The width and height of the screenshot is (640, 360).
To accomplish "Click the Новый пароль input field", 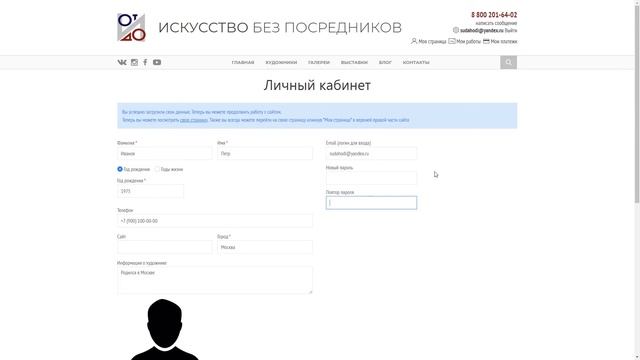I will (371, 178).
